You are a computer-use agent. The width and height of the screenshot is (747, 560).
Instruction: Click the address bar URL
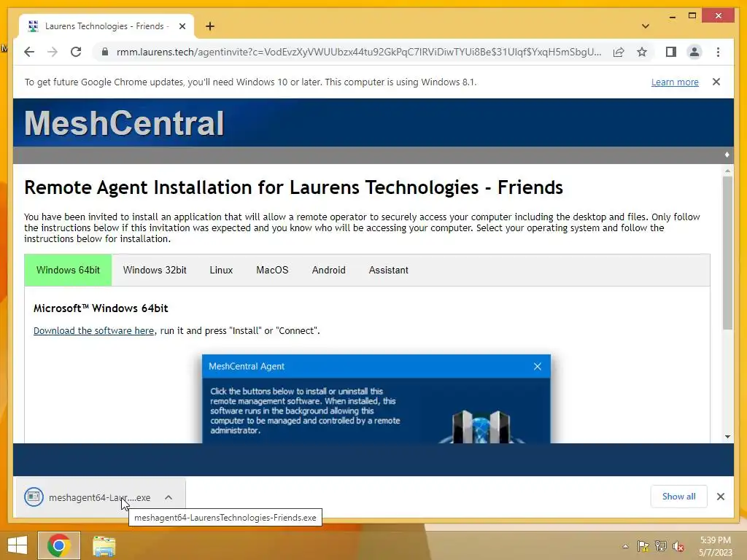click(359, 52)
